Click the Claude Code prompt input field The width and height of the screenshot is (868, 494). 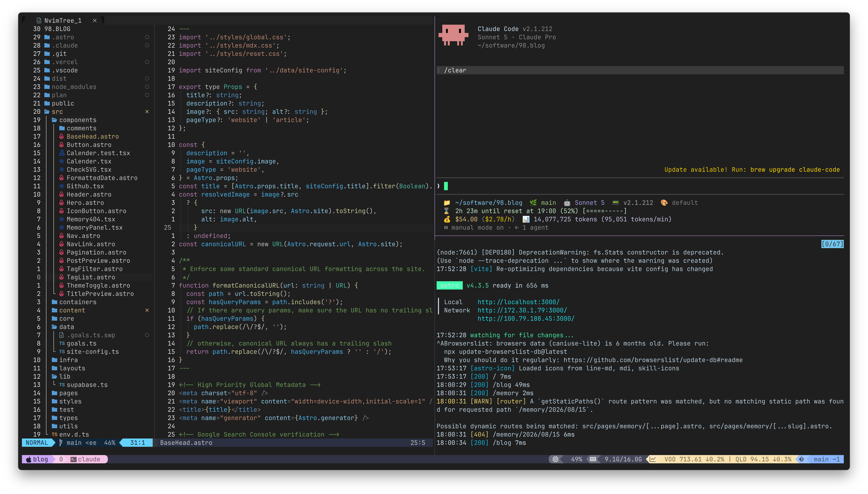pos(640,186)
